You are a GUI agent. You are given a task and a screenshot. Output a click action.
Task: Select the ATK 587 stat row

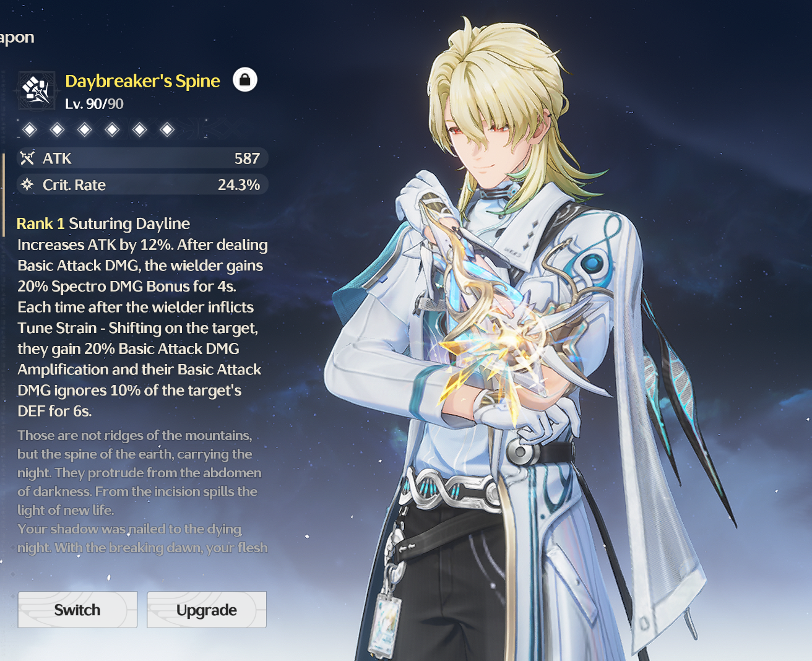[x=142, y=158]
